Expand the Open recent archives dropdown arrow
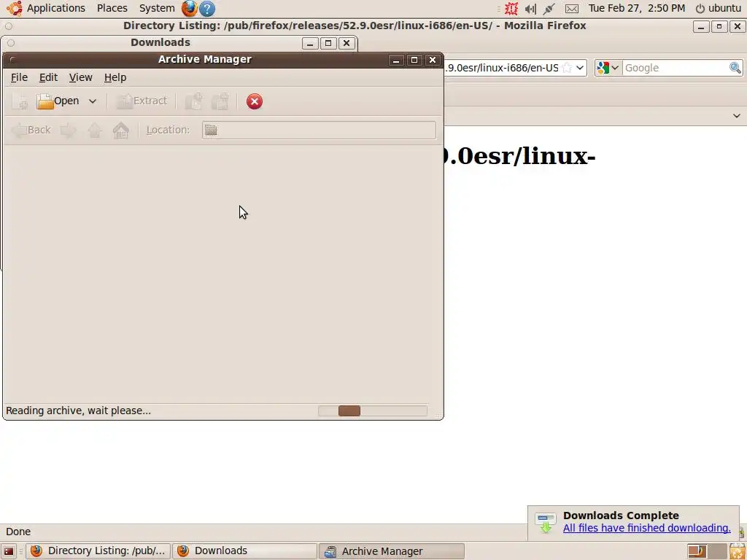Image resolution: width=747 pixels, height=560 pixels. [x=93, y=101]
